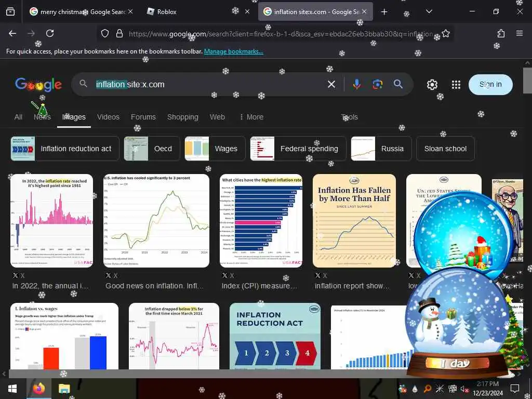Open File Explorer from the taskbar
The height and width of the screenshot is (399, 532).
pyautogui.click(x=64, y=389)
